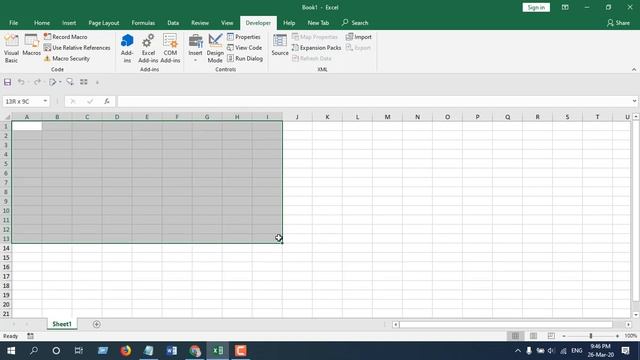
Task: Open the Action Center notifications
Action: pos(625,351)
